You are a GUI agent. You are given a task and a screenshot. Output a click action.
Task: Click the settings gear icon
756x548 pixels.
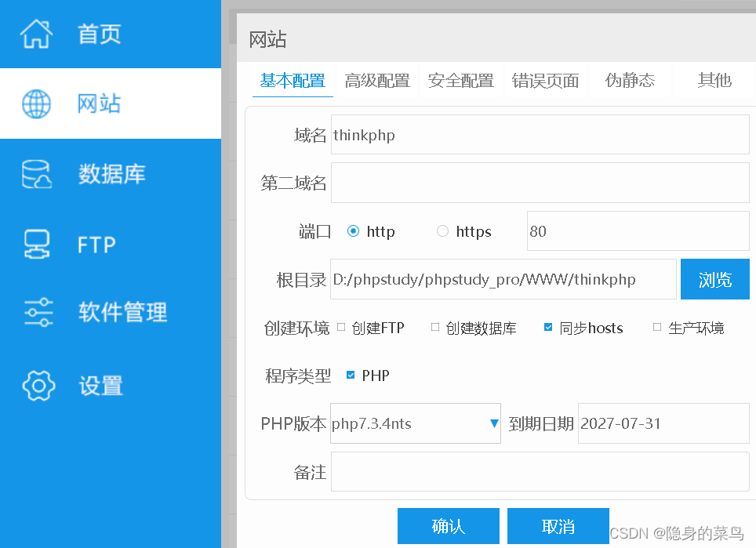(38, 386)
